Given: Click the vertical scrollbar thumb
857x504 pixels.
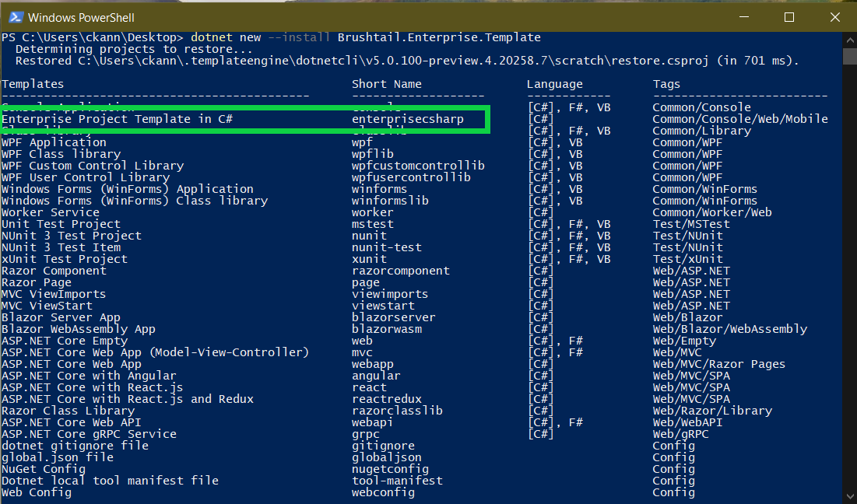Looking at the screenshot, I should [x=850, y=57].
